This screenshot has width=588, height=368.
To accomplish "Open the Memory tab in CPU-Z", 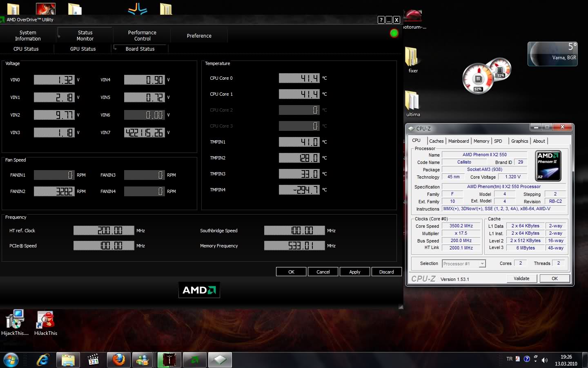I will click(481, 141).
